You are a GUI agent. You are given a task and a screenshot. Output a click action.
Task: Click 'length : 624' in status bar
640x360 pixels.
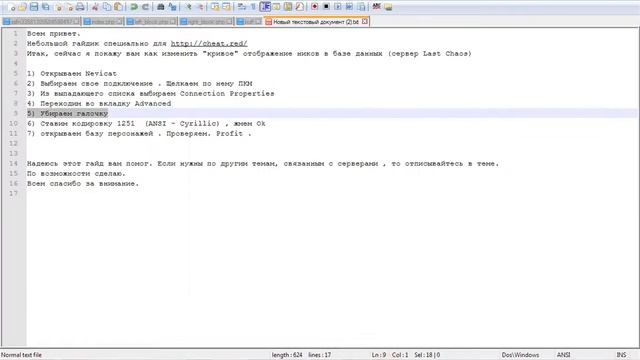tap(287, 355)
